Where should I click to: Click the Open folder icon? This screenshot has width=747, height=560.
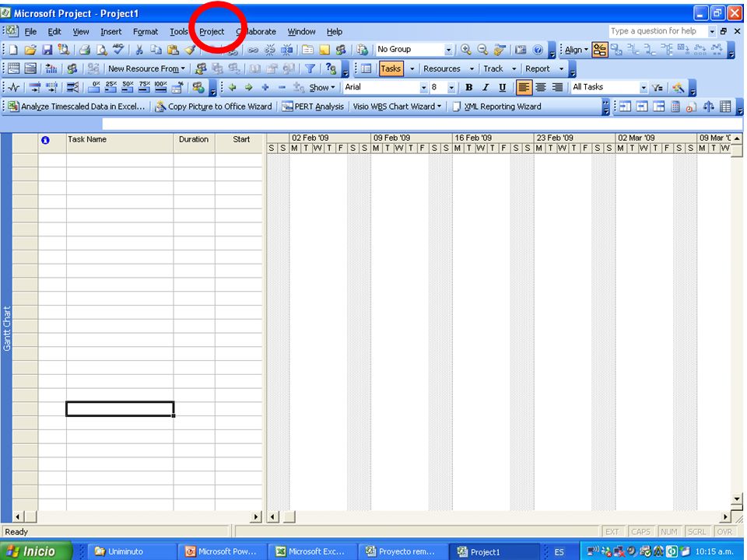pyautogui.click(x=30, y=50)
